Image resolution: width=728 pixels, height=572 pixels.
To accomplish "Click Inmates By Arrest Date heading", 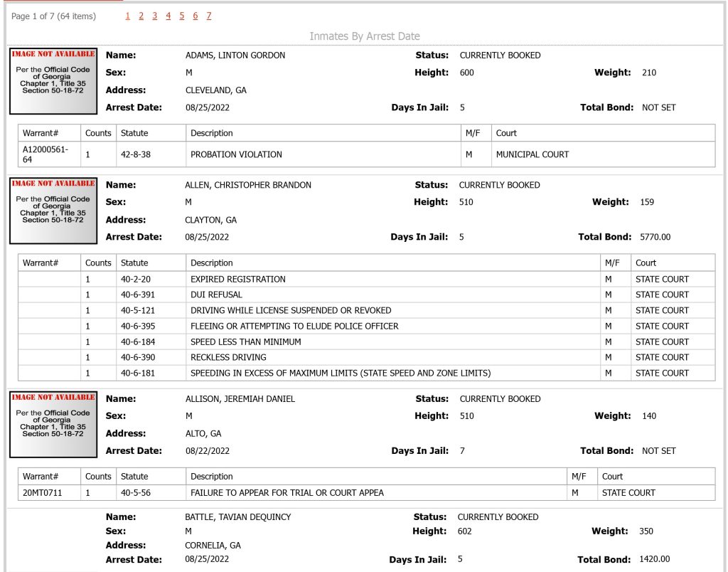I will pos(365,36).
